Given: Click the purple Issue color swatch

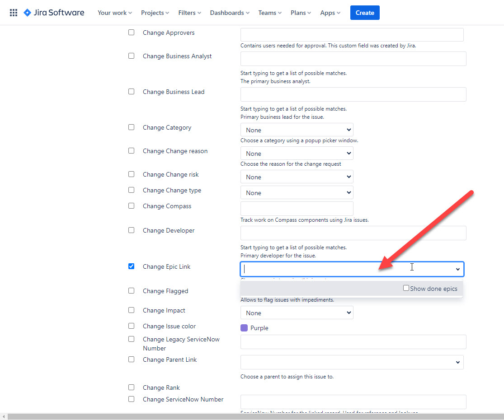Looking at the screenshot, I should click(244, 328).
